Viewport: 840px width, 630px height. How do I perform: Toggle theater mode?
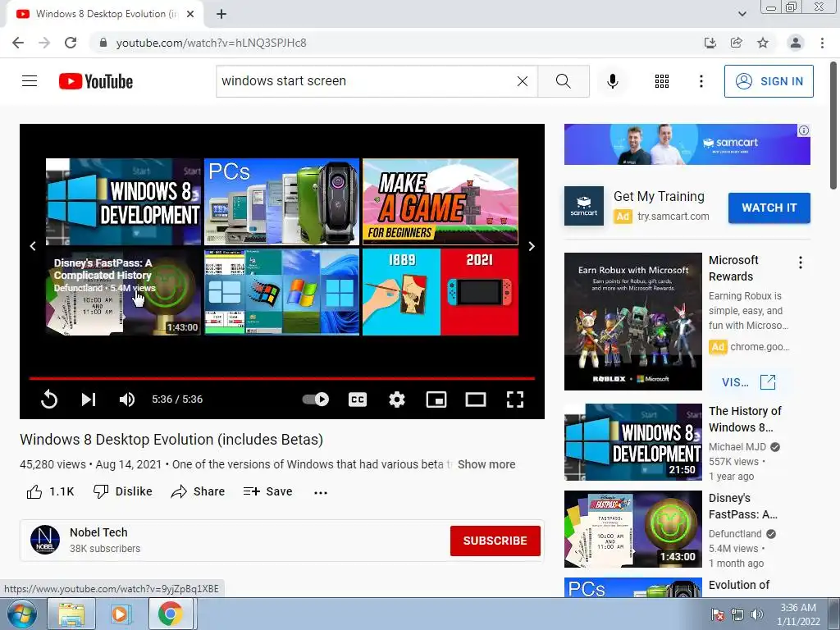click(476, 399)
